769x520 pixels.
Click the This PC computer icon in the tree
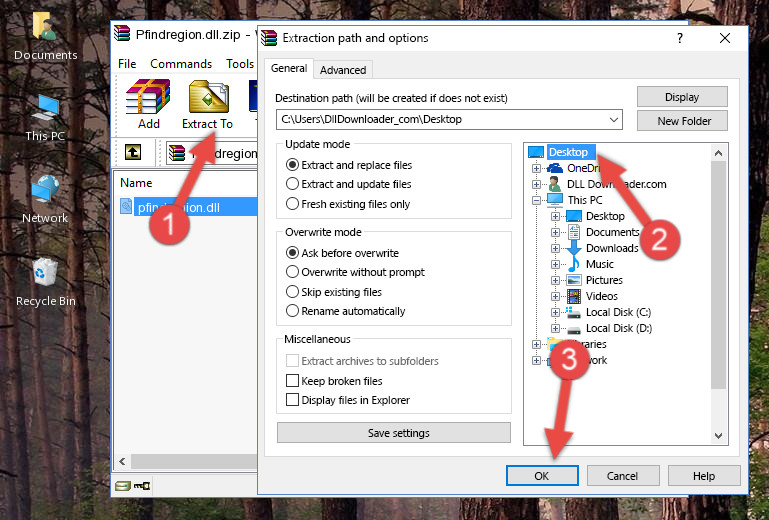(555, 200)
